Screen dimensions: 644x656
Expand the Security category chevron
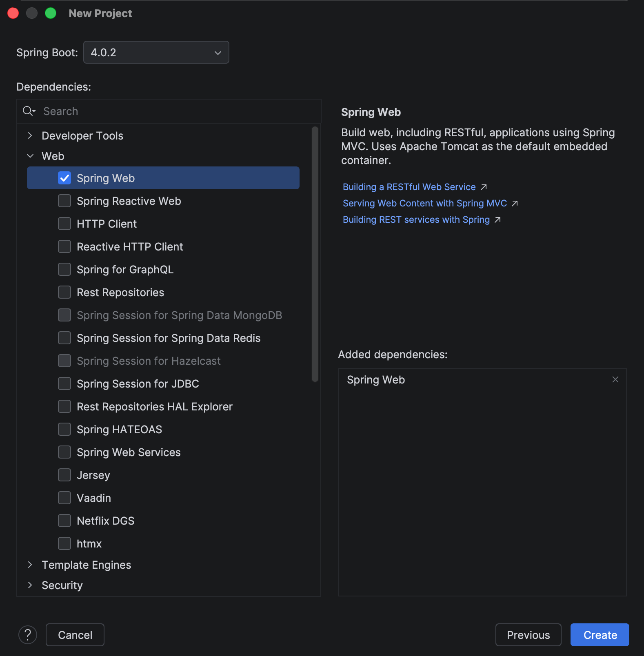(30, 585)
